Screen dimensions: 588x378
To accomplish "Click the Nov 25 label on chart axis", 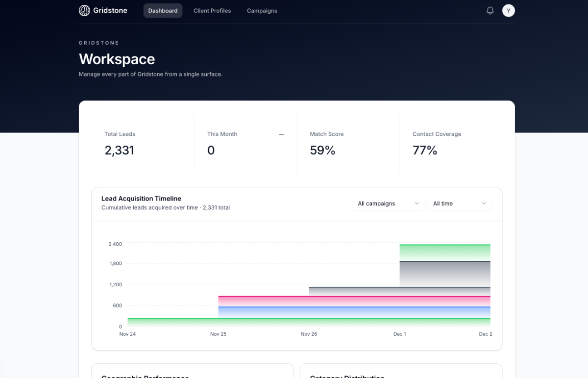I will 218,334.
